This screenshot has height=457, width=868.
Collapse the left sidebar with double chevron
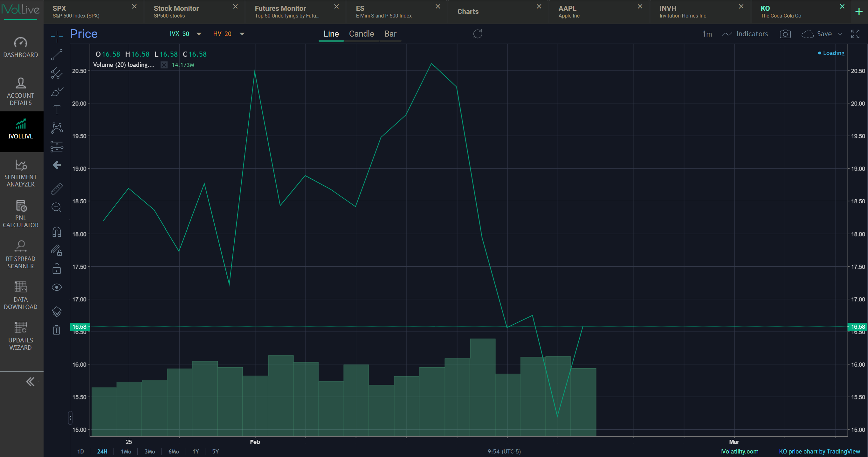coord(30,382)
